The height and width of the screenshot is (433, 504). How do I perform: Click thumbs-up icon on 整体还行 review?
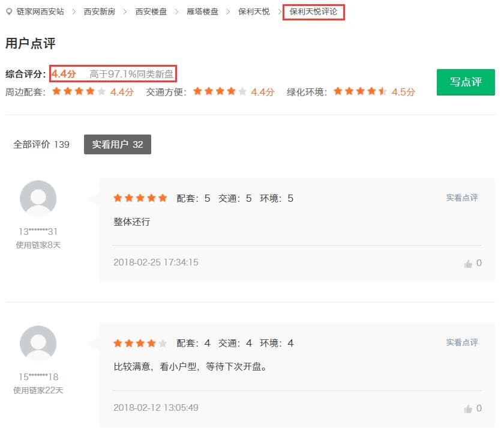click(x=468, y=264)
